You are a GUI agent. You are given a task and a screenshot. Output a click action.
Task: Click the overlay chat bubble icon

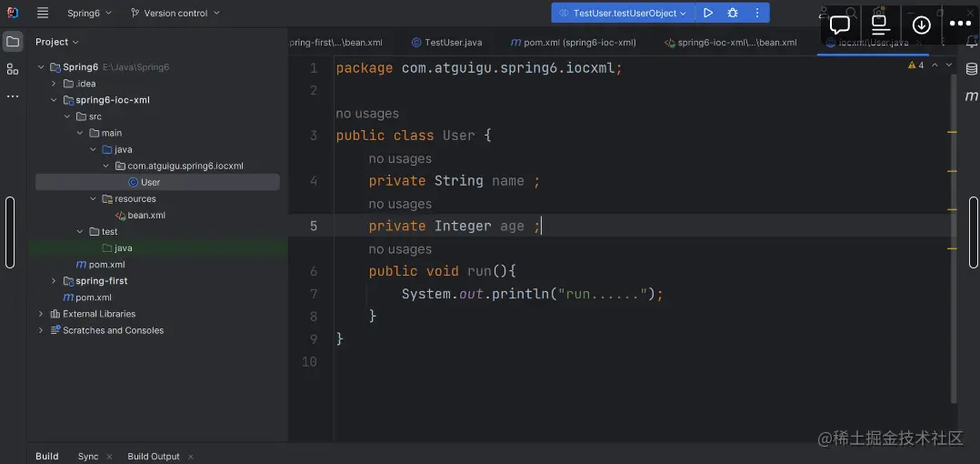(x=839, y=25)
